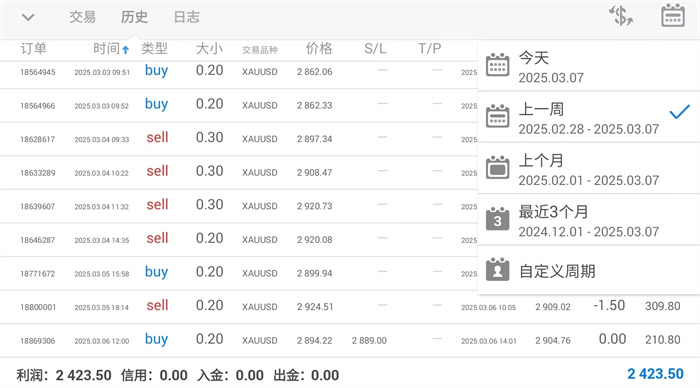Click the month calendar icon beside 上个月
The image size is (700, 388).
click(x=497, y=167)
